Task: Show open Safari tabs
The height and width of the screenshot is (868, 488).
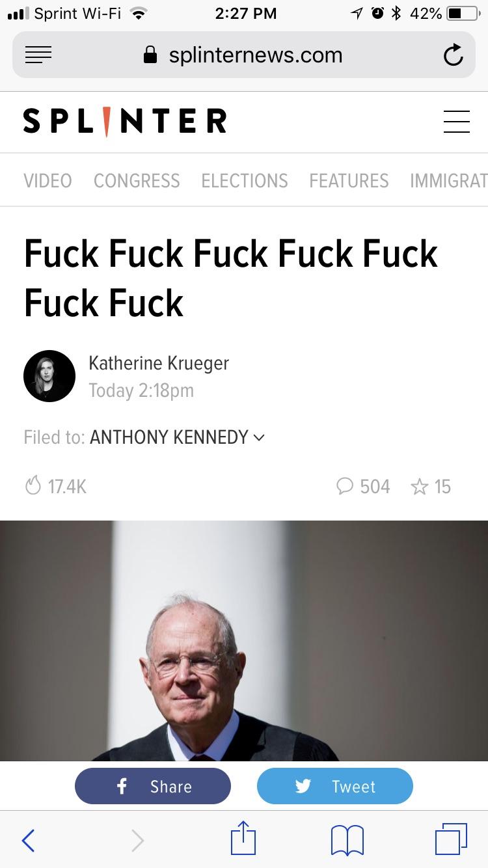Action: 451,839
